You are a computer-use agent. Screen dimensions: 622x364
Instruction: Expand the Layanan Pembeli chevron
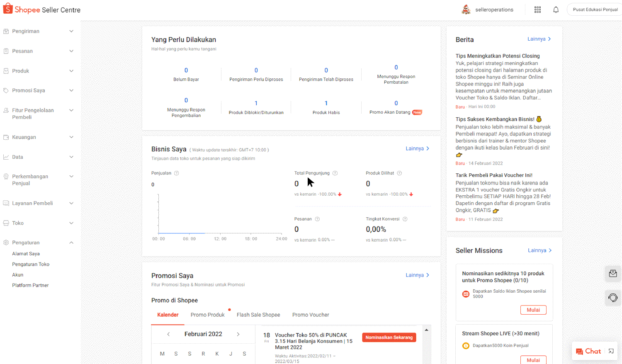71,203
